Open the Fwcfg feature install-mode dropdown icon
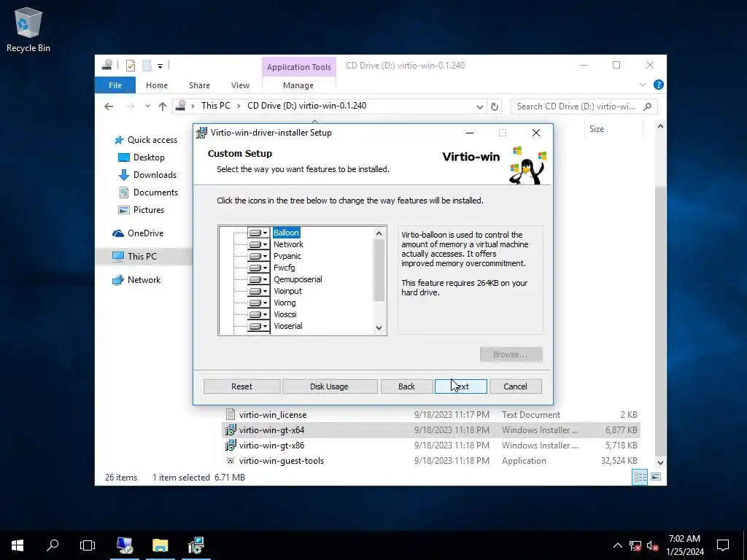 coord(258,268)
